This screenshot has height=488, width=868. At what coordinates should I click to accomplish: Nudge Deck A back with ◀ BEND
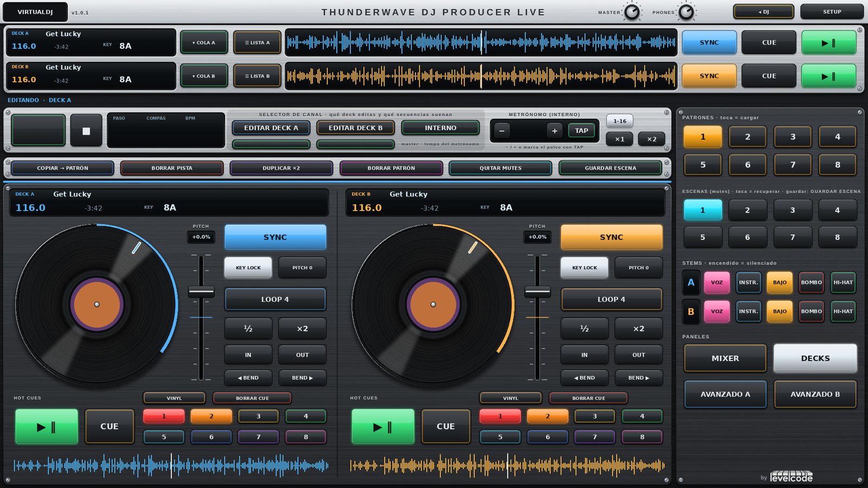click(x=248, y=378)
